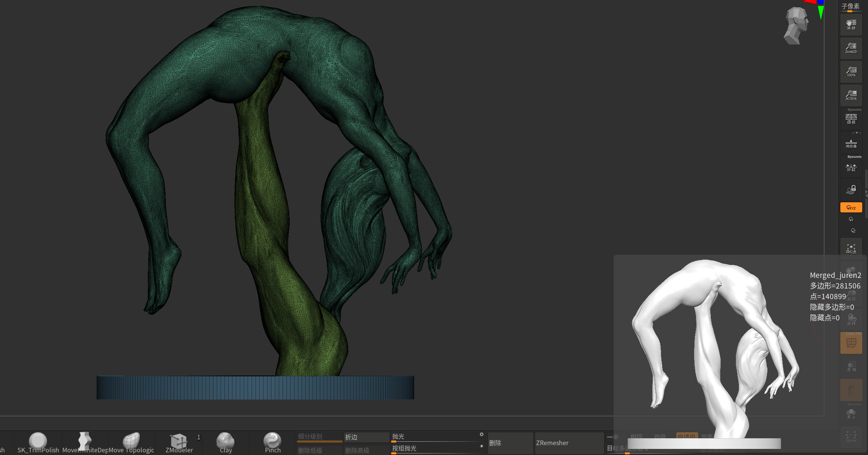Open the Xpose explode view
The image size is (868, 455).
click(851, 437)
